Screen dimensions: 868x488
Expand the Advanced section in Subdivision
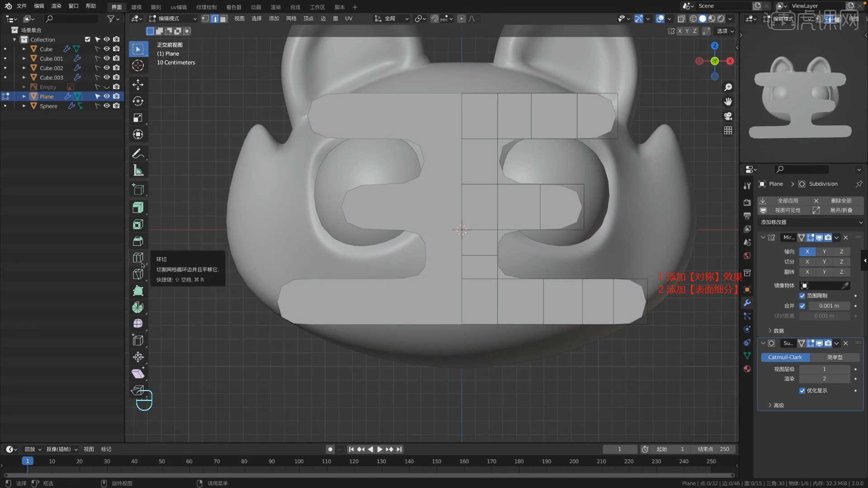(x=775, y=405)
